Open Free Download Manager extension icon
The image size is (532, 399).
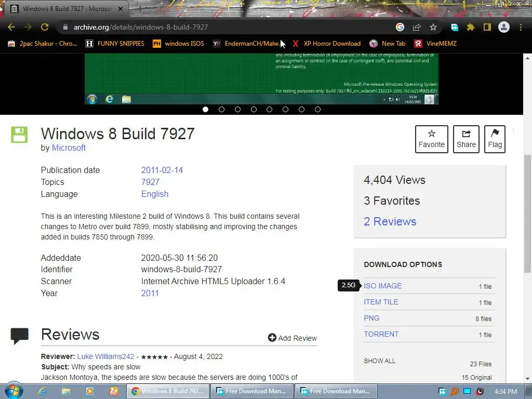pos(455,27)
